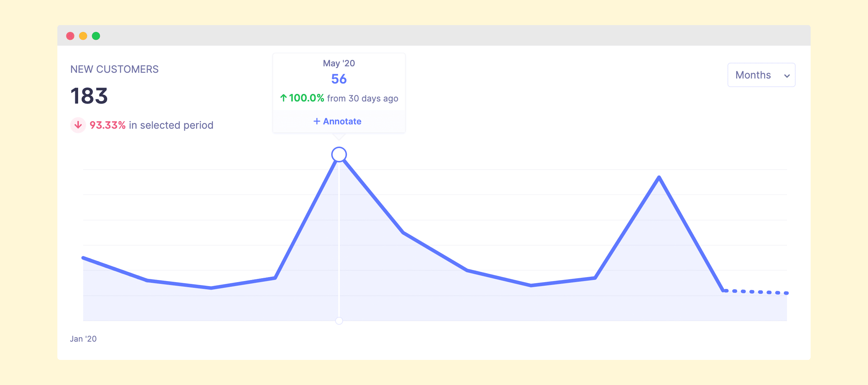Click the dotted projection line segment

755,292
